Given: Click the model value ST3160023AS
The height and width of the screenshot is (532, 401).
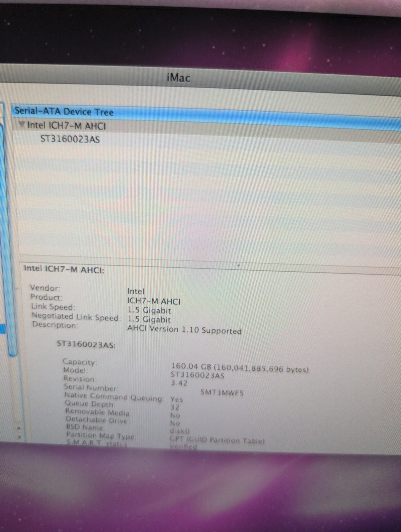Looking at the screenshot, I should pos(197,375).
